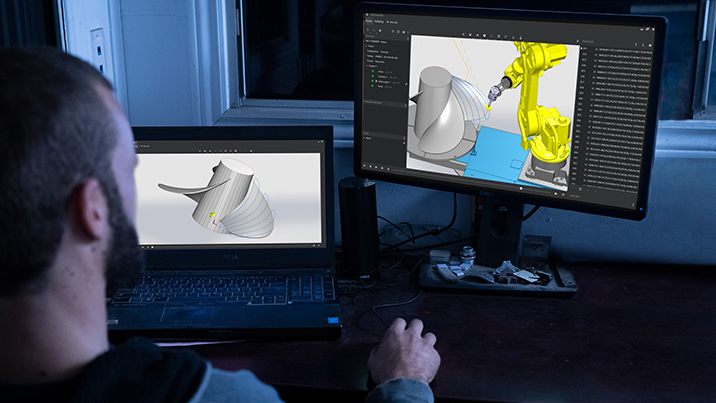Click the bottom-right corner icon on the laptop window
This screenshot has width=716, height=403.
click(x=319, y=246)
